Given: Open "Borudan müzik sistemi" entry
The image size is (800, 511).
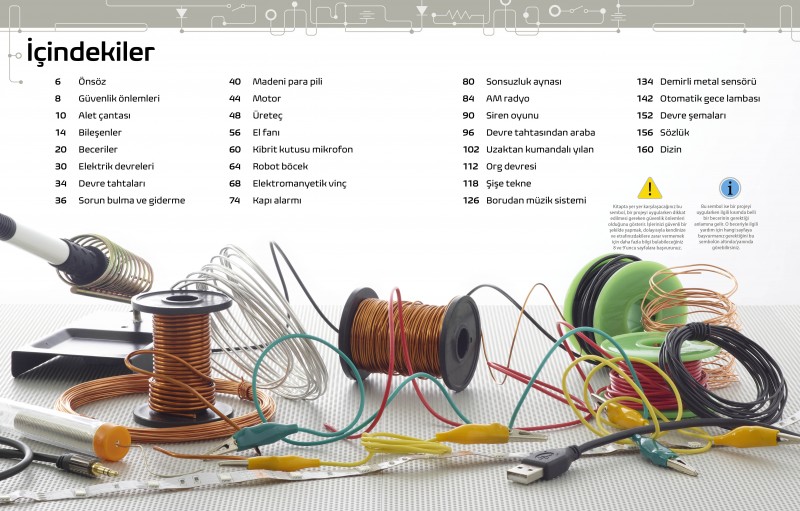Looking at the screenshot, I should tap(536, 200).
